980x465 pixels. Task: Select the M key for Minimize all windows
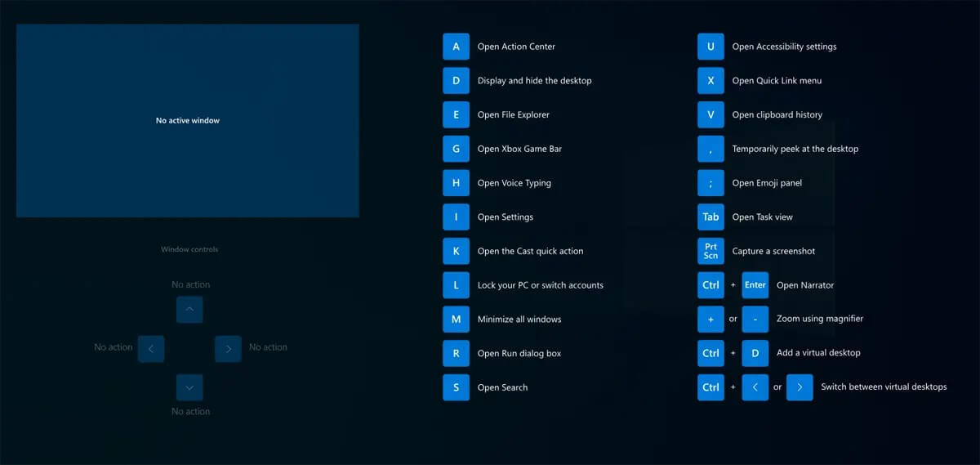click(x=456, y=320)
